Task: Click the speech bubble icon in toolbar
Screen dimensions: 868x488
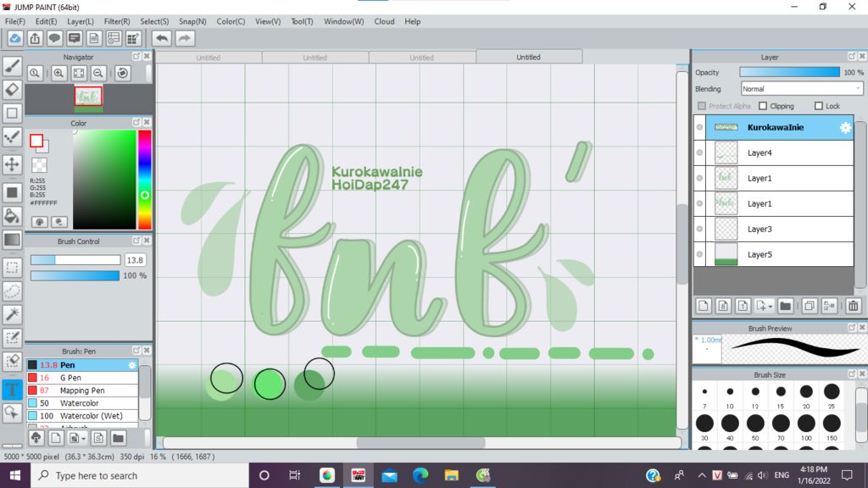Action: pyautogui.click(x=54, y=38)
